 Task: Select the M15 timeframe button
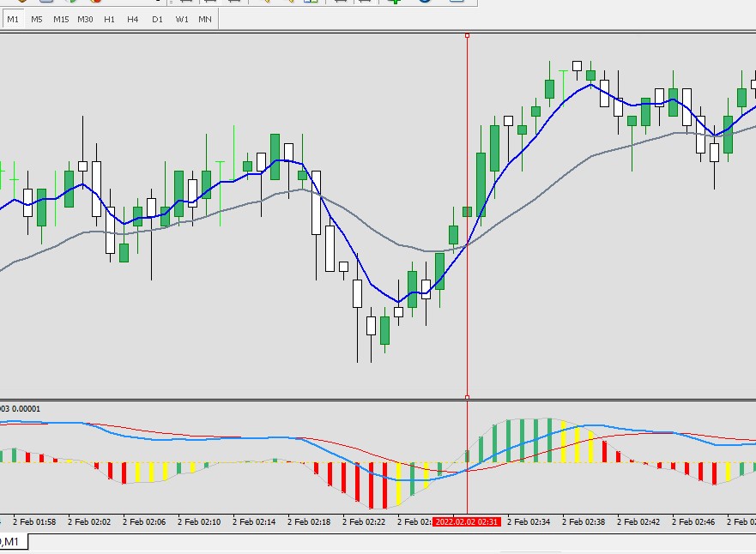pyautogui.click(x=61, y=19)
